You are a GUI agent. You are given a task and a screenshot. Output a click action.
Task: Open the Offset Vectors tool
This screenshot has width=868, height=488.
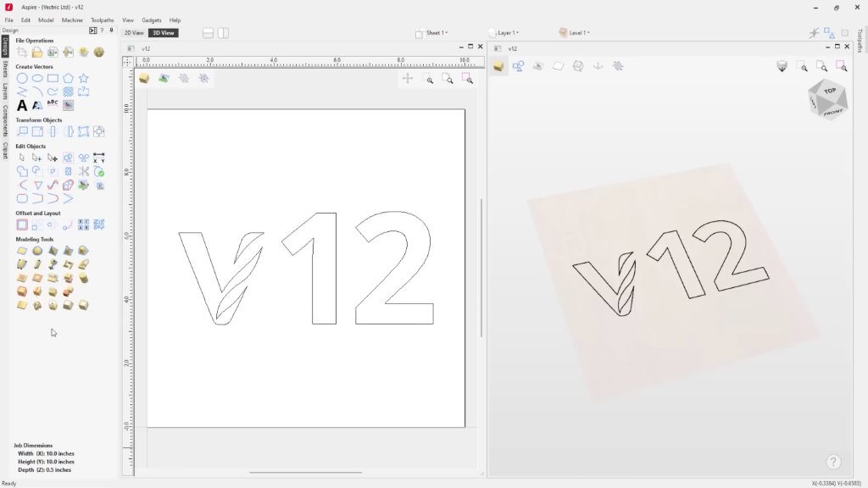[x=23, y=225]
